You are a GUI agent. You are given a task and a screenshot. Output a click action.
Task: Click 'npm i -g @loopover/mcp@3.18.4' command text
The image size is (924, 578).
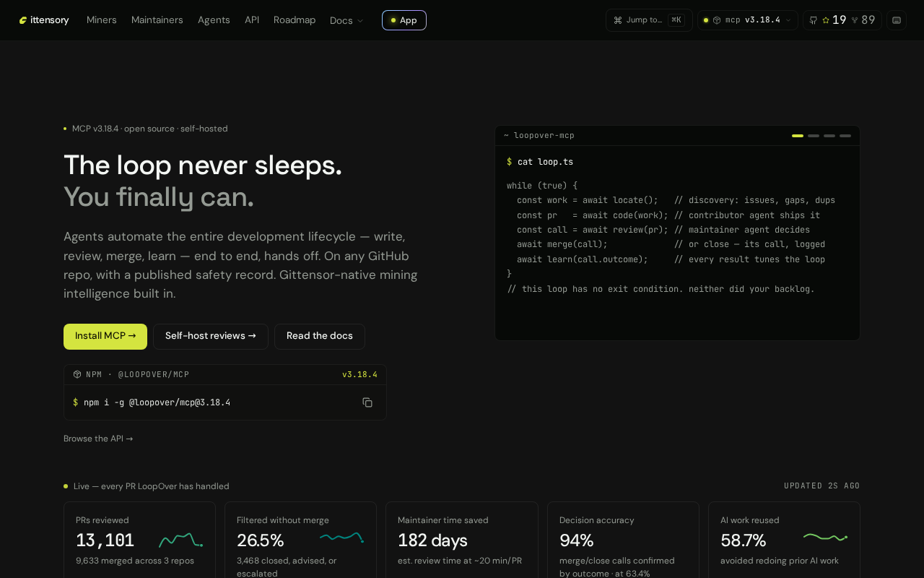point(157,402)
